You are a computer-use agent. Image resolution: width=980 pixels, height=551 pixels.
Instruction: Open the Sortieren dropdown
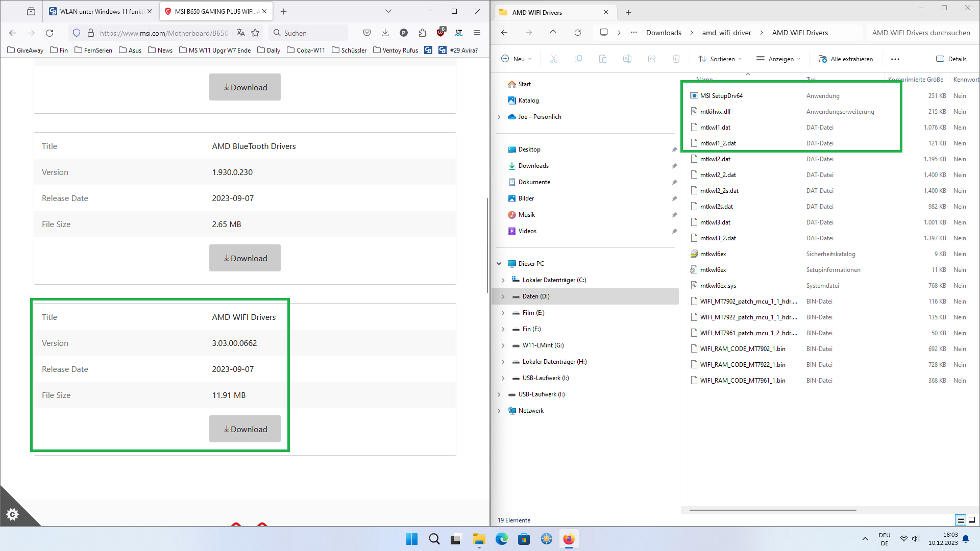click(x=720, y=59)
